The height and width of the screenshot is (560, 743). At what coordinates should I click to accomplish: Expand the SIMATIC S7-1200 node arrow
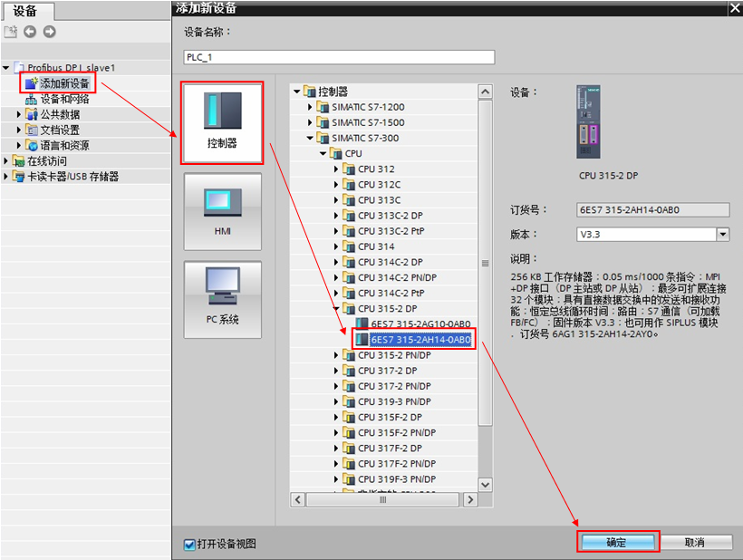pos(310,107)
